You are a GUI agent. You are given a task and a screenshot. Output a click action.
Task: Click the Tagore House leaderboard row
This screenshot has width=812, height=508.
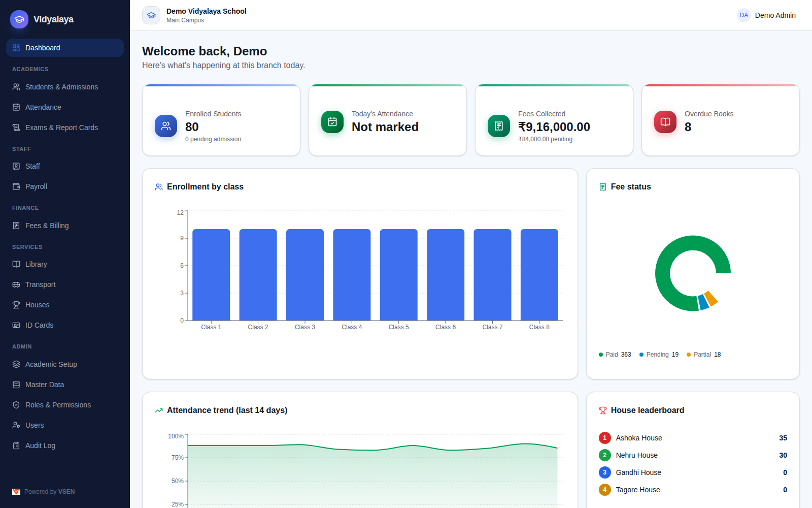pos(693,490)
